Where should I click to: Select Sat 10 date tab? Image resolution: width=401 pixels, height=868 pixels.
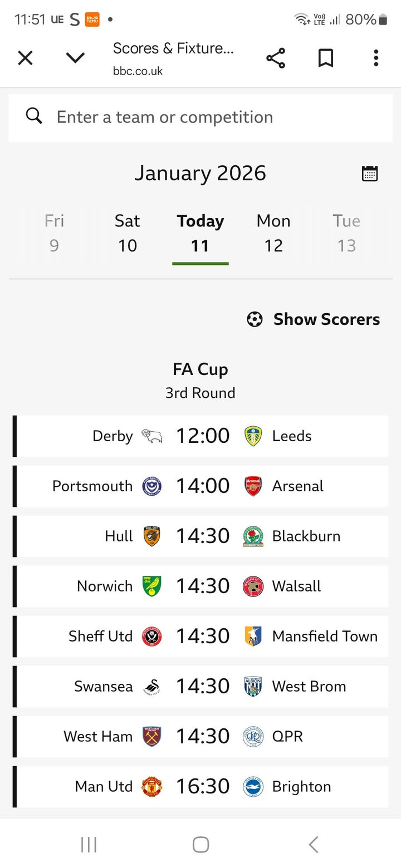coord(127,233)
